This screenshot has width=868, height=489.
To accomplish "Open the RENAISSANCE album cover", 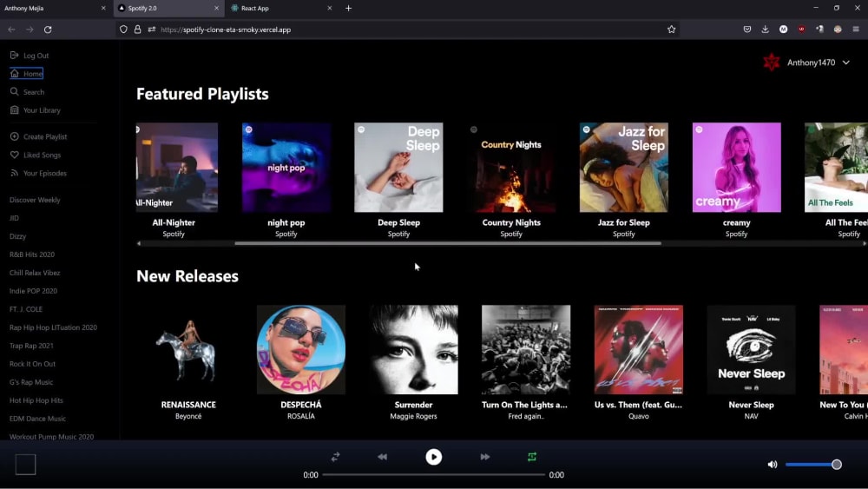I will [x=188, y=349].
